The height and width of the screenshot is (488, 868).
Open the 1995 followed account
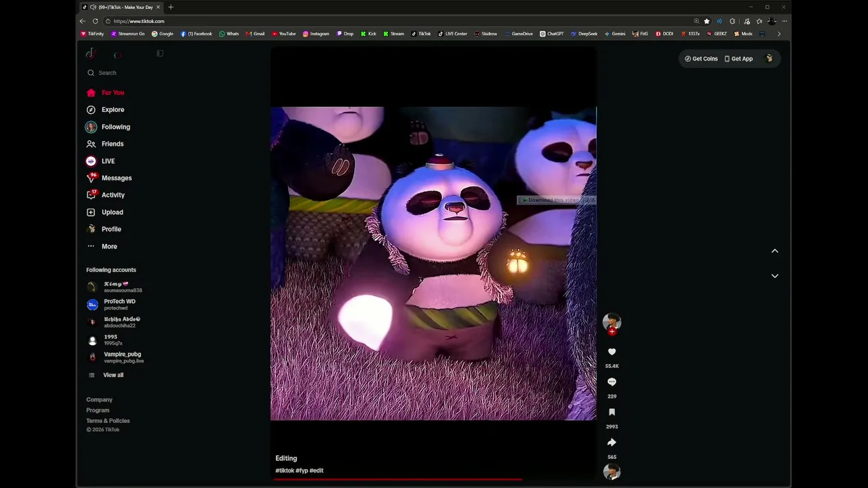click(105, 340)
